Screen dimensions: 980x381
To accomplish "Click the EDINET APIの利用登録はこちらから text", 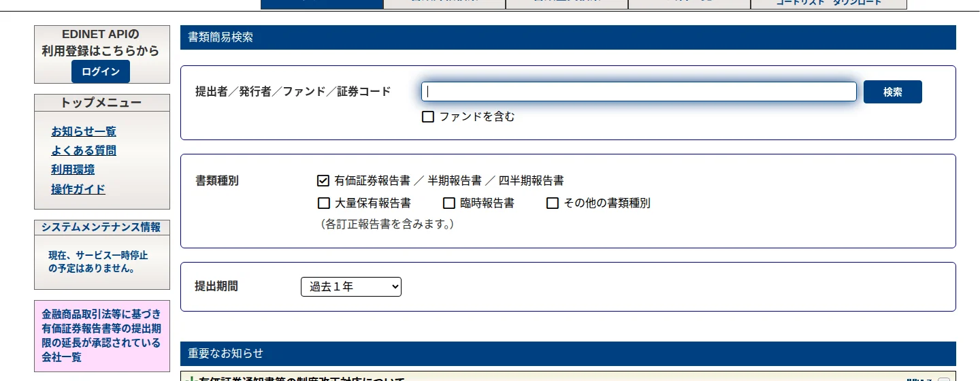I will click(x=101, y=42).
